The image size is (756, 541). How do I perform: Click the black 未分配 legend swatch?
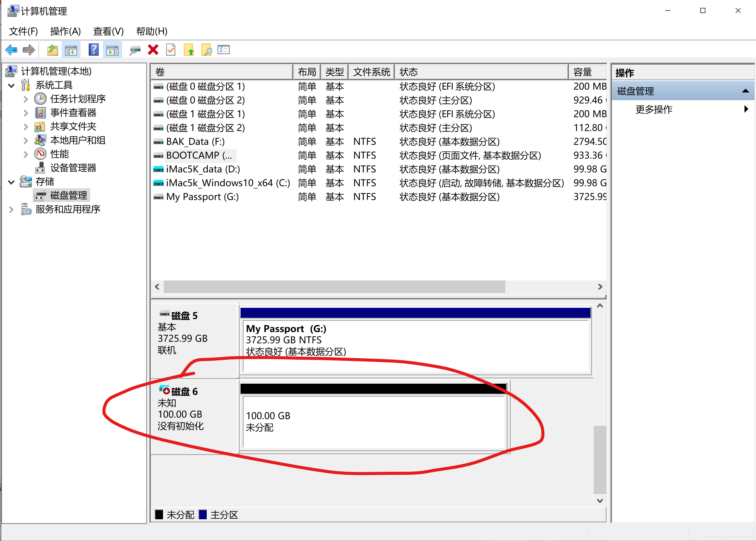159,514
